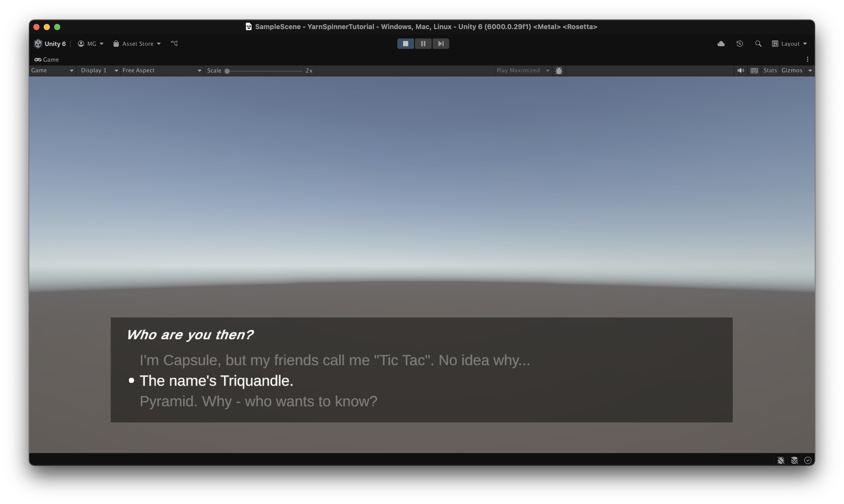
Task: Toggle the keyboard shortcuts icon in the Game toolbar
Action: click(754, 70)
